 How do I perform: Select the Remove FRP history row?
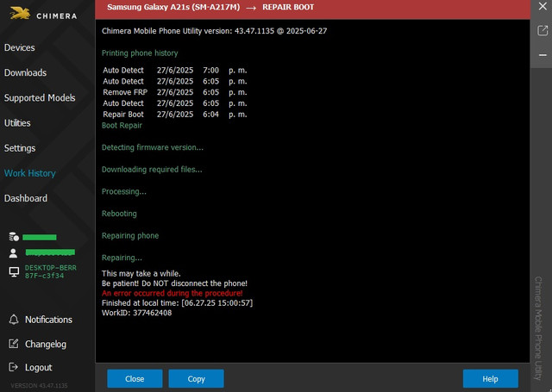[174, 92]
